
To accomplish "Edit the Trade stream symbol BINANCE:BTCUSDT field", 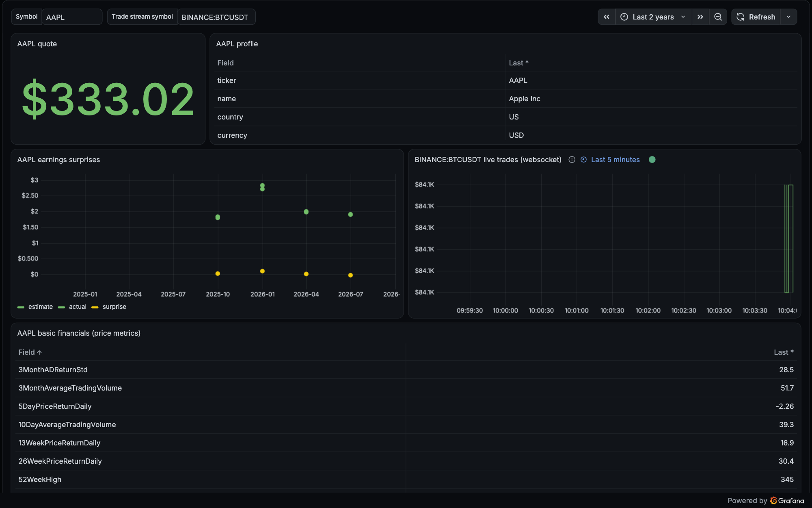I will (216, 17).
